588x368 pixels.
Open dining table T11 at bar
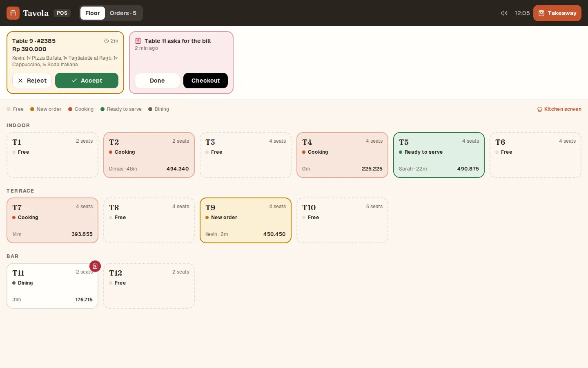point(52,286)
